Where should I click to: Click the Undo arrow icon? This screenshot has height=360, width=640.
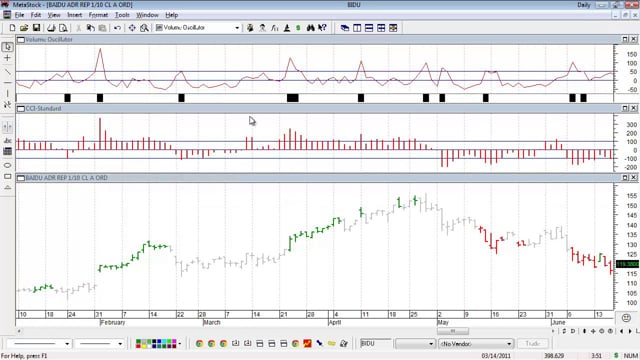(118, 28)
